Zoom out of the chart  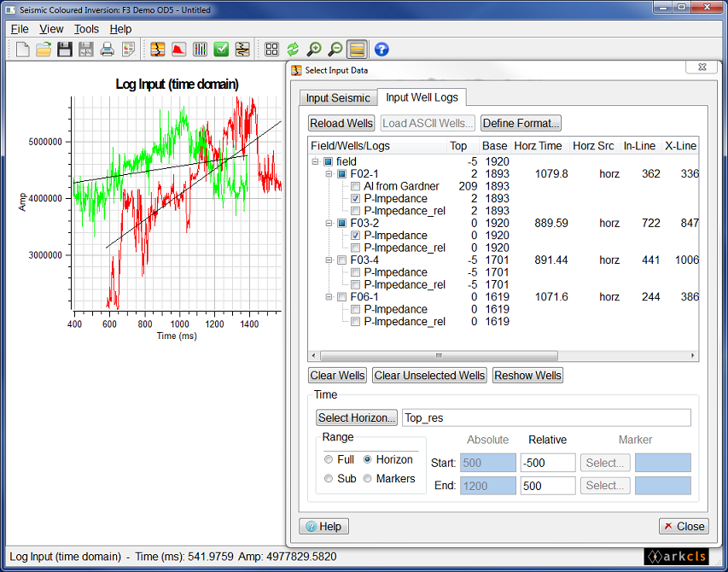click(x=335, y=50)
